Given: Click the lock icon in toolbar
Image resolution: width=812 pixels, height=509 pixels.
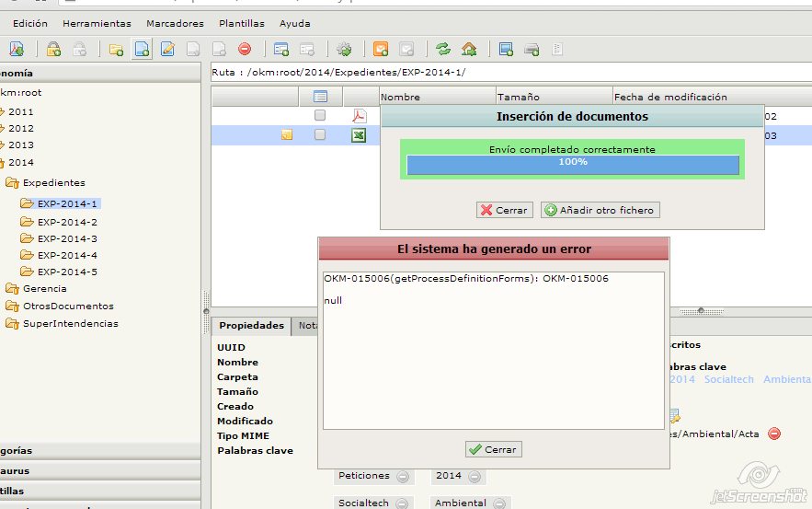Looking at the screenshot, I should point(53,50).
